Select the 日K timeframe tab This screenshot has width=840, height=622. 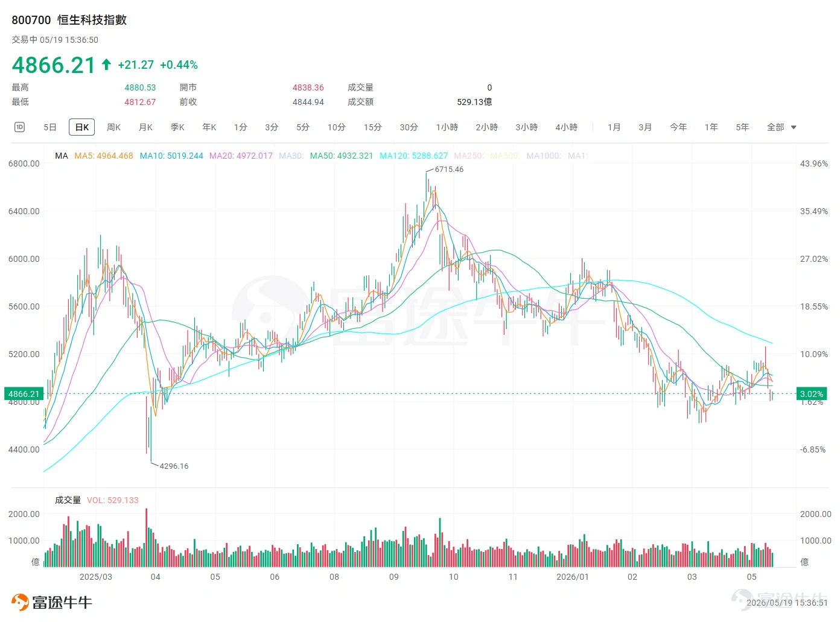coord(82,127)
